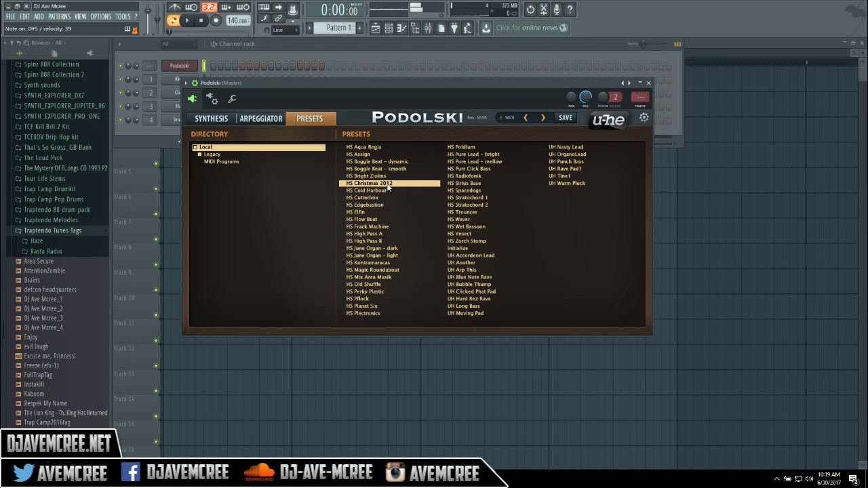Viewport: 868px width, 488px height.
Task: Click the typing keyboard to piano icon
Action: [264, 7]
